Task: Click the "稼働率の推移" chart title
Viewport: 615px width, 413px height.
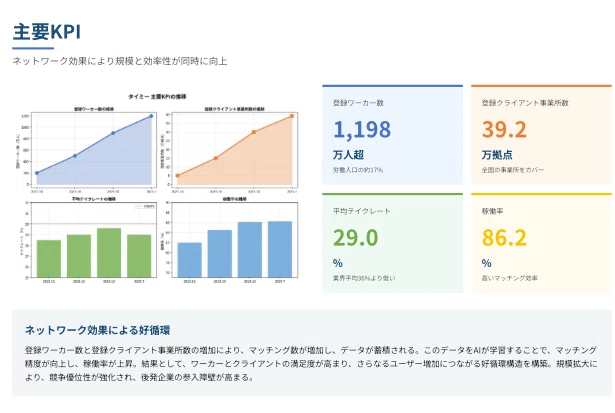Action: pyautogui.click(x=235, y=199)
